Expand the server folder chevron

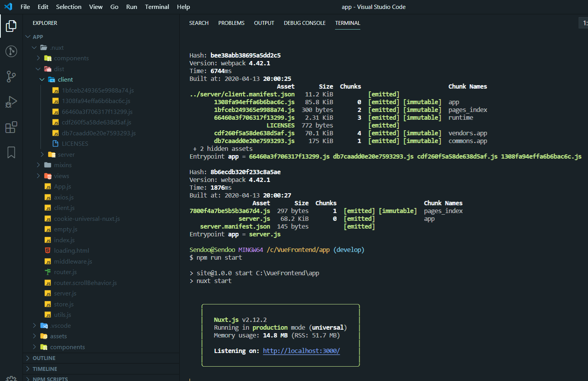click(42, 154)
